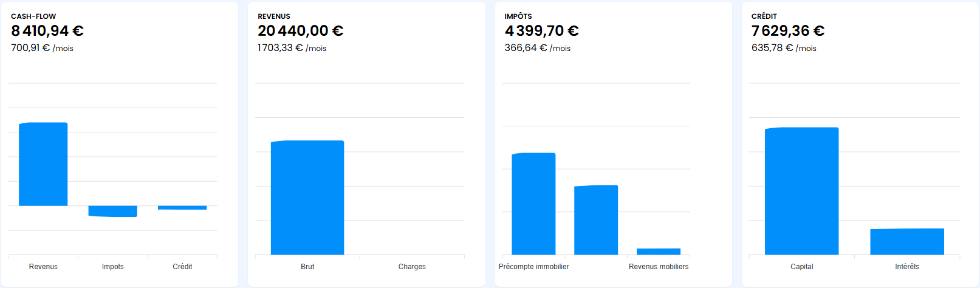Click the CRÉDIT card title

764,16
